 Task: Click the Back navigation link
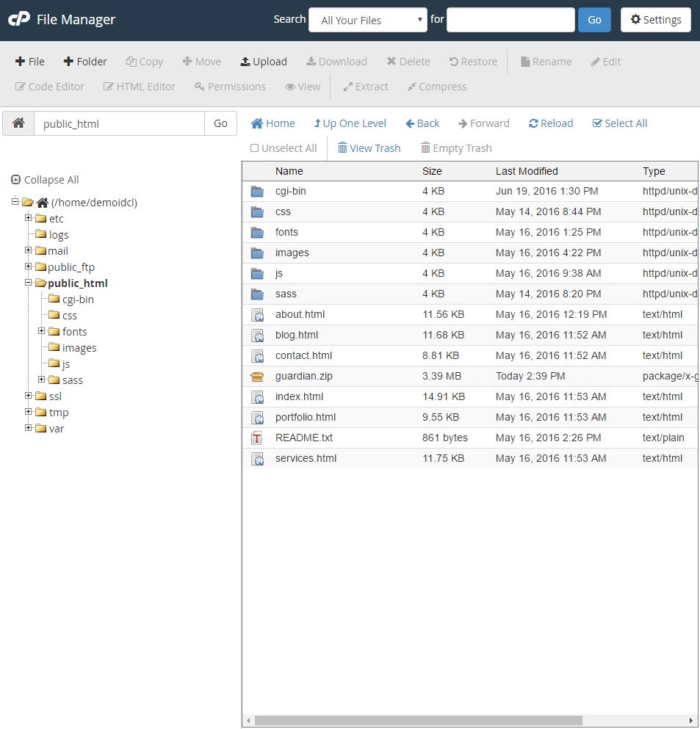click(x=422, y=123)
